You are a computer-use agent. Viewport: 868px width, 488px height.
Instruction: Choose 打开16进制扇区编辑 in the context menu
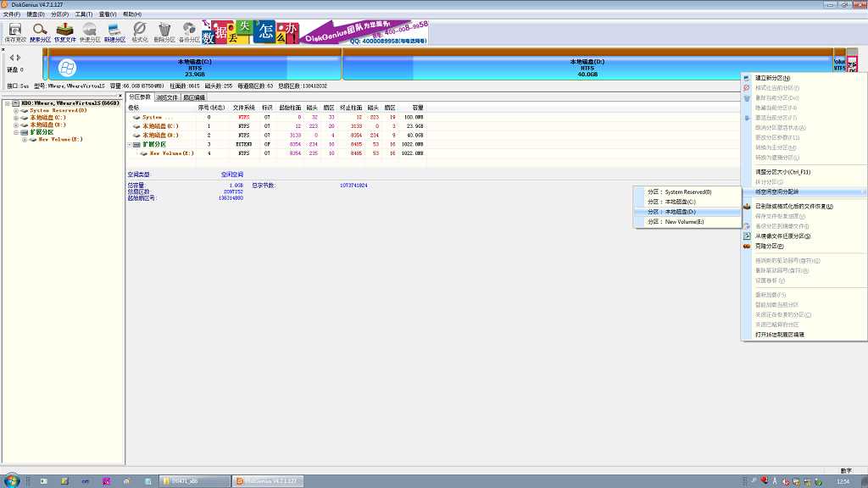[804, 335]
